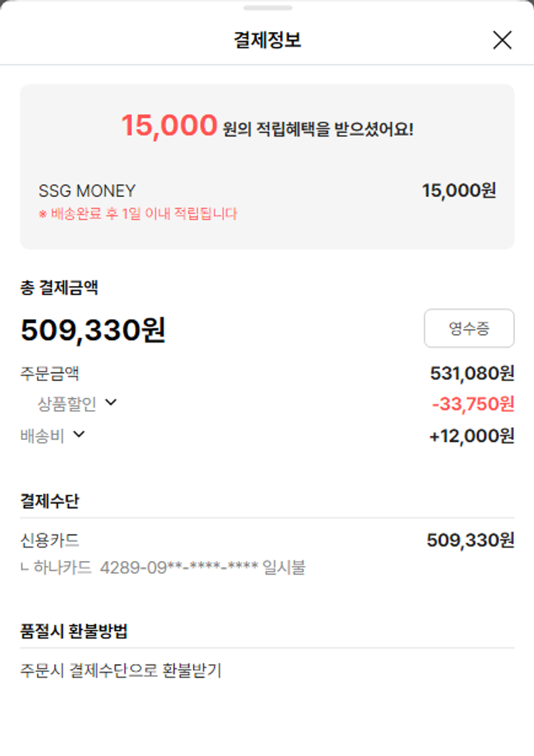Select the 결제정보 header title
Screen dimensions: 534x756
267,41
